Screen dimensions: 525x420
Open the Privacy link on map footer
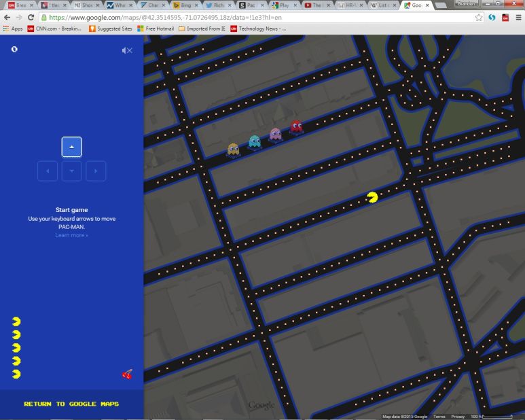(x=458, y=417)
